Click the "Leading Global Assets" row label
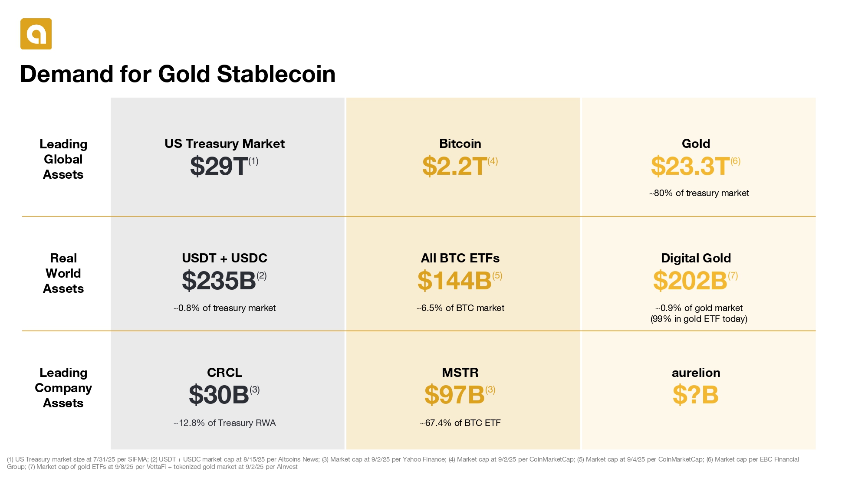This screenshot has width=868, height=488. [63, 159]
